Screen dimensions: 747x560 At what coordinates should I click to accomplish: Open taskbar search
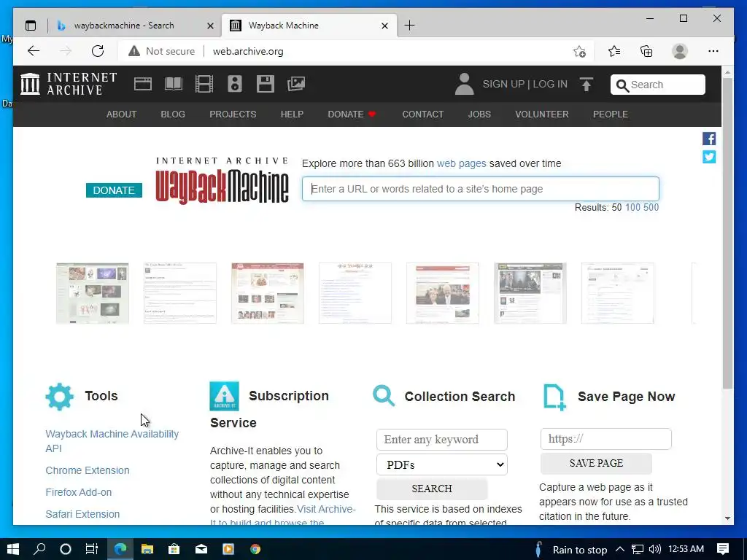point(39,549)
